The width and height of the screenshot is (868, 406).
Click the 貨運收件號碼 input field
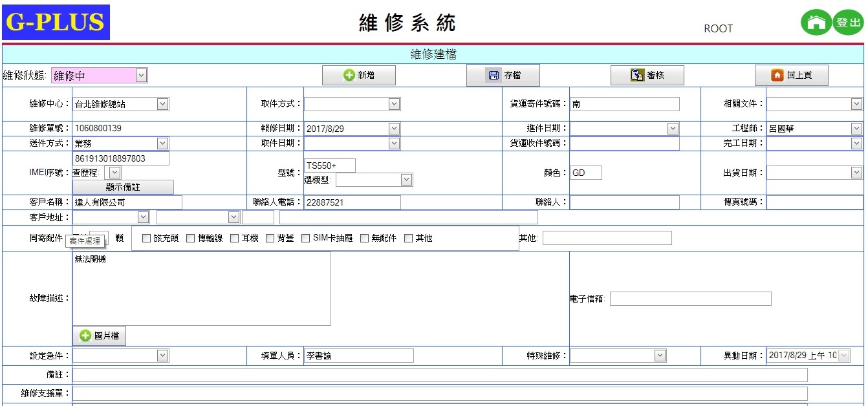tap(625, 143)
